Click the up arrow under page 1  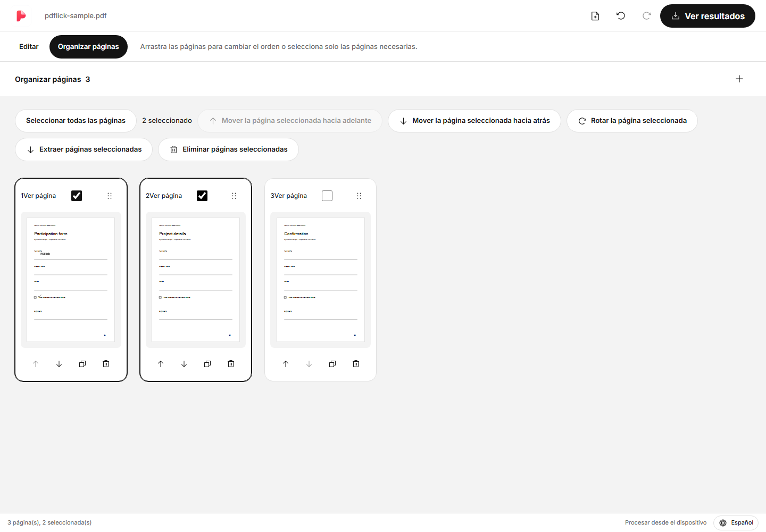click(x=36, y=364)
